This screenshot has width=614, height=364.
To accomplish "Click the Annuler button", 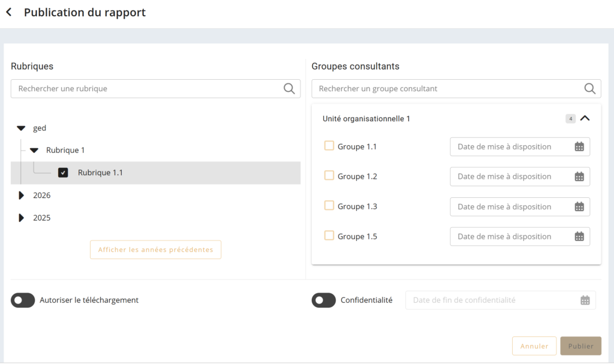I will (534, 346).
